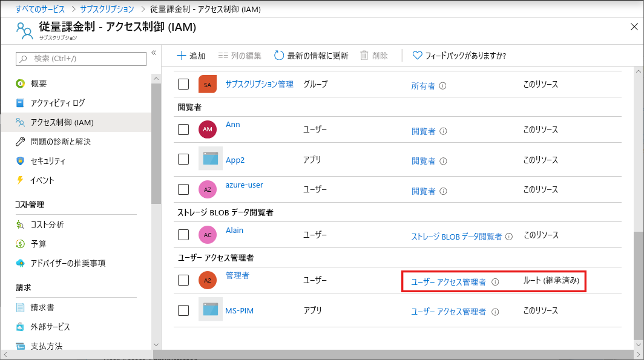
Task: Click the Overview (概要) icon in sidebar
Action: tap(20, 83)
